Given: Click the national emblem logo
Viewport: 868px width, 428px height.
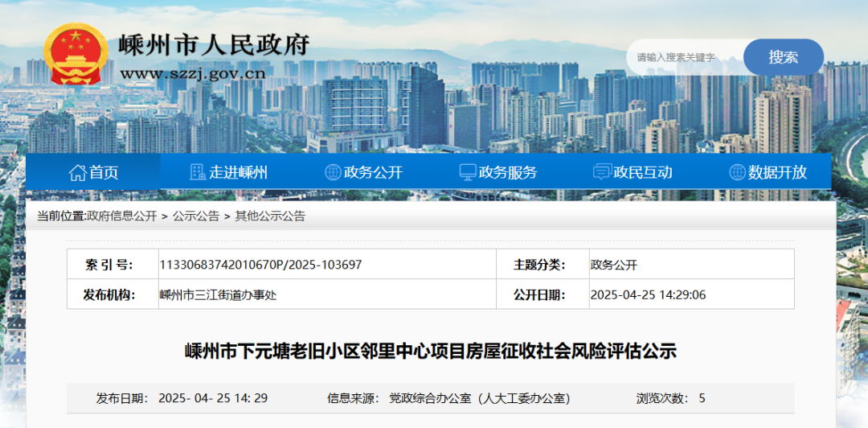Looking at the screenshot, I should click(75, 54).
